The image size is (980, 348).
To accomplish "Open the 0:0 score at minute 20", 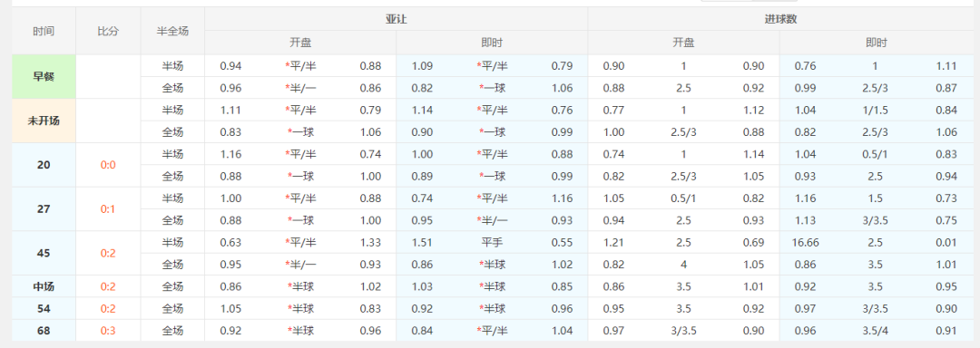I will click(x=108, y=165).
